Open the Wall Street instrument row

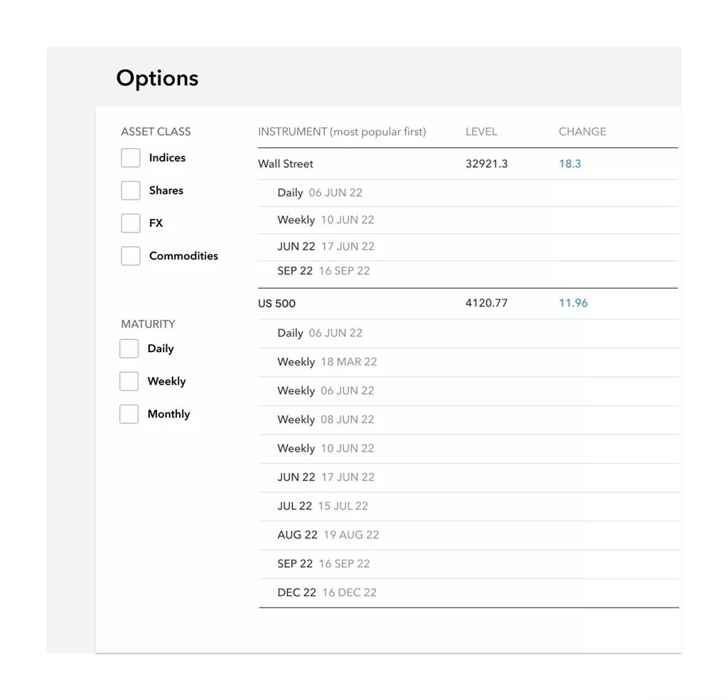tap(286, 164)
